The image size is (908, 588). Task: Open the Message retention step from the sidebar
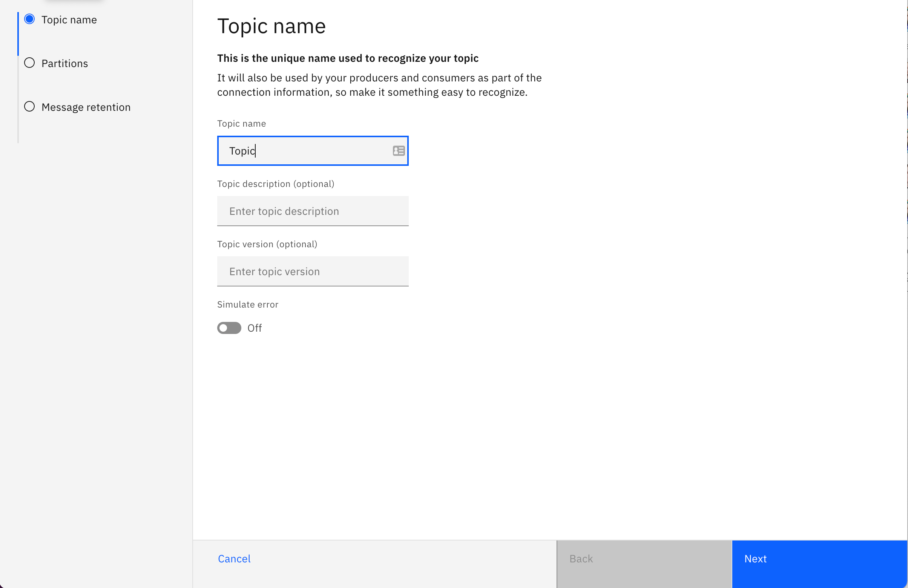click(x=86, y=107)
